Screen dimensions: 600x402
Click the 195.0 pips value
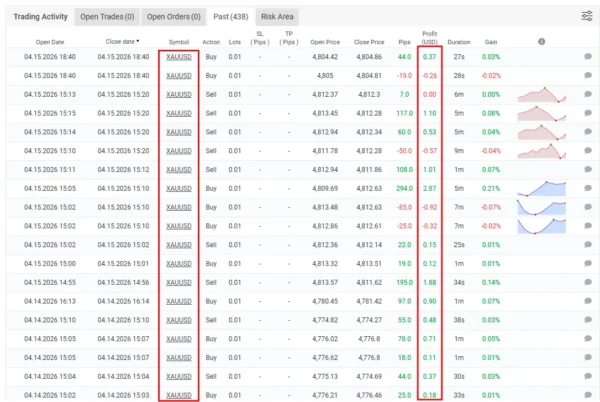point(404,282)
